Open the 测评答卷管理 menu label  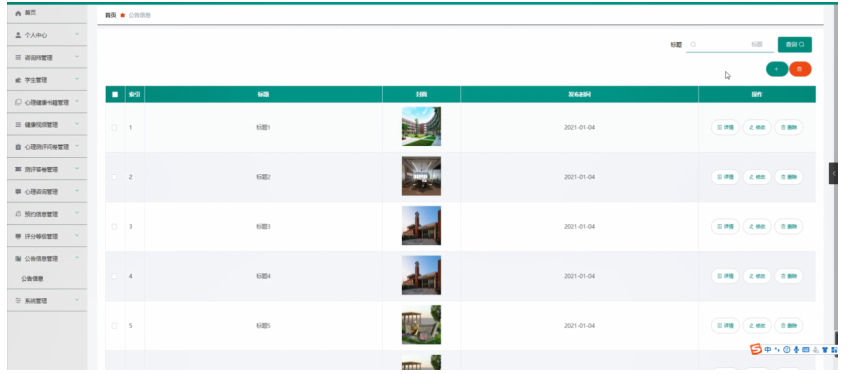click(x=41, y=169)
